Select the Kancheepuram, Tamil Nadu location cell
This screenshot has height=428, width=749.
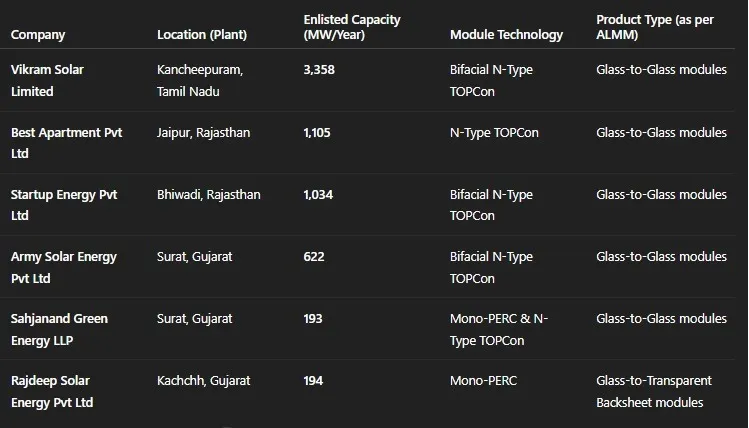(200, 81)
